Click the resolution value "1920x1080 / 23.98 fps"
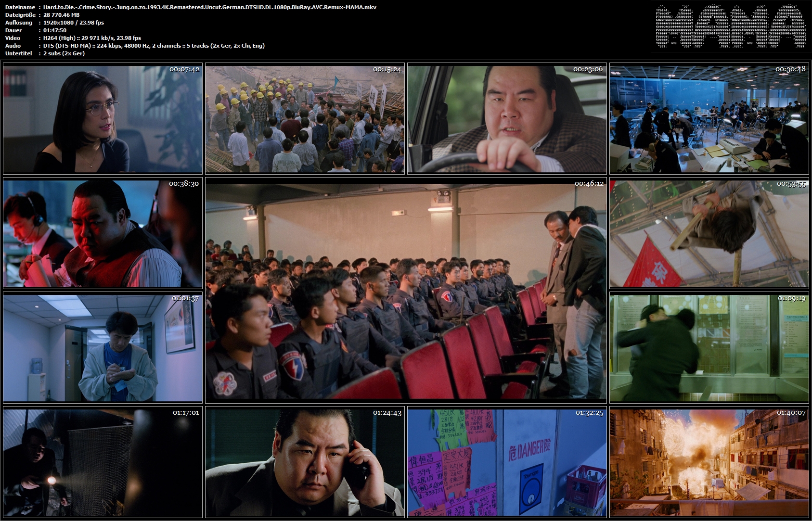 click(74, 23)
